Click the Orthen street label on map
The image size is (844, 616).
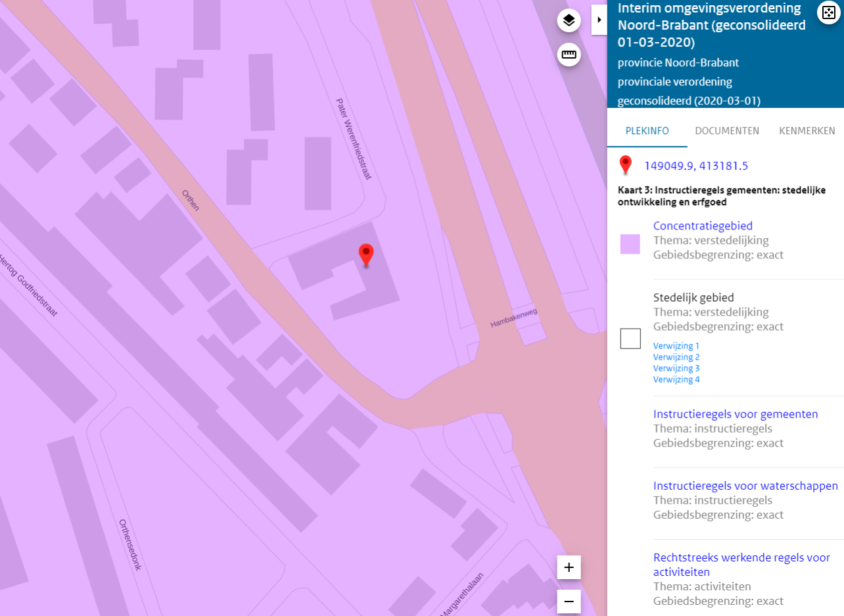tap(191, 200)
